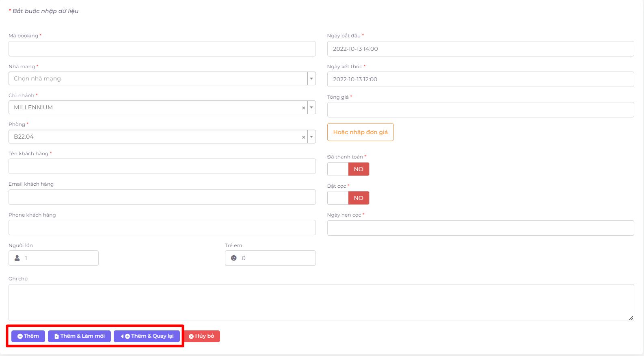Image resolution: width=644 pixels, height=356 pixels.
Task: Click the child smiley face icon
Action: [234, 258]
